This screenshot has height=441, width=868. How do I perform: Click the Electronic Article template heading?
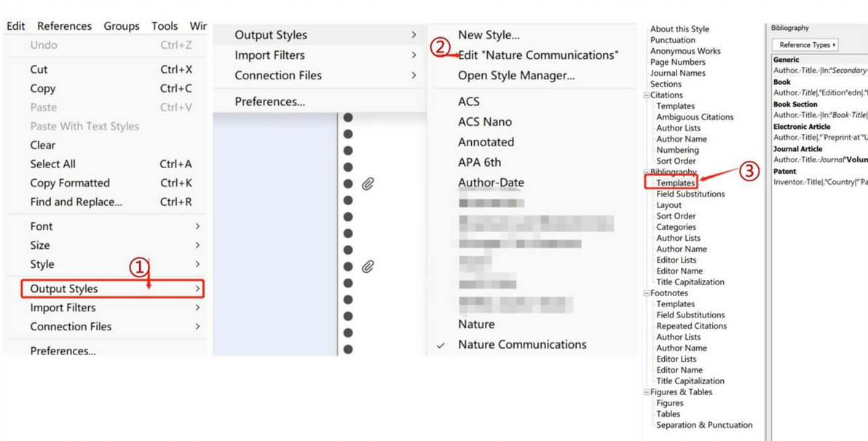(802, 127)
